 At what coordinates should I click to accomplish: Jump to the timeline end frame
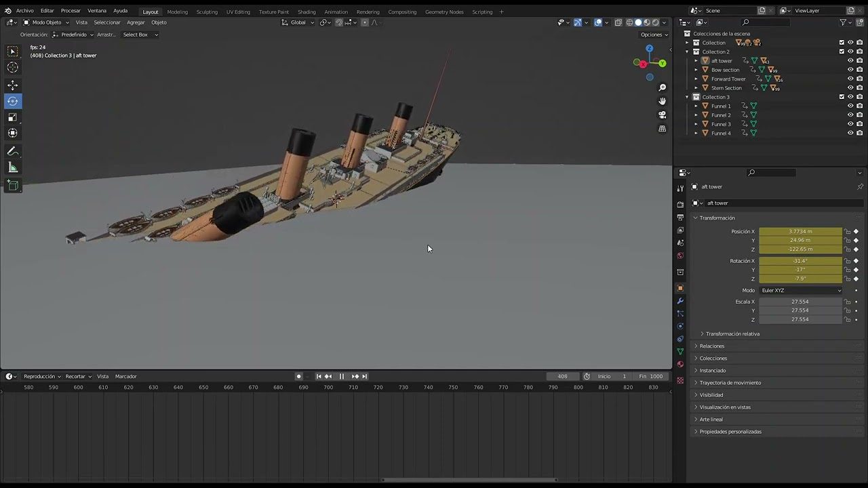click(365, 376)
